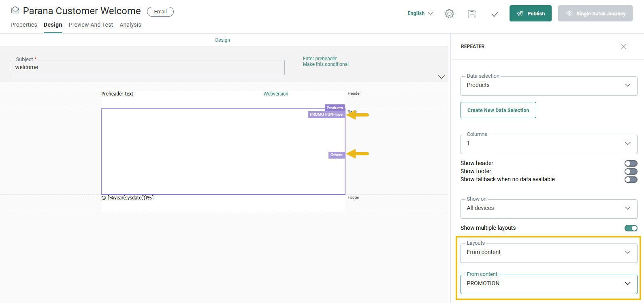Image resolution: width=644 pixels, height=303 pixels.
Task: Click the validate checkmark icon
Action: pyautogui.click(x=495, y=14)
